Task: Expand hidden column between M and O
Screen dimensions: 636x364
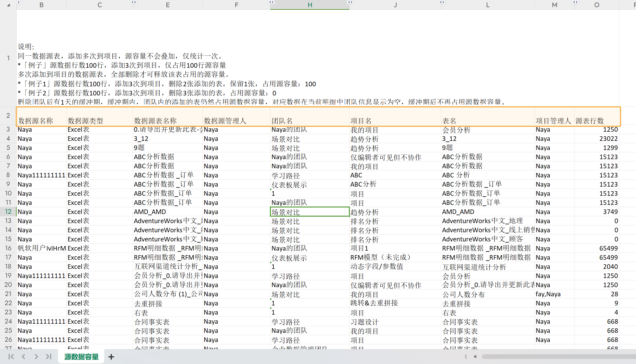Action: [x=575, y=2]
